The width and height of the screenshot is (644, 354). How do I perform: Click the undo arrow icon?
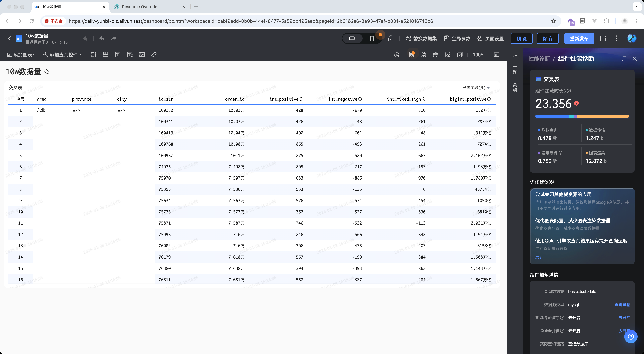(x=101, y=38)
